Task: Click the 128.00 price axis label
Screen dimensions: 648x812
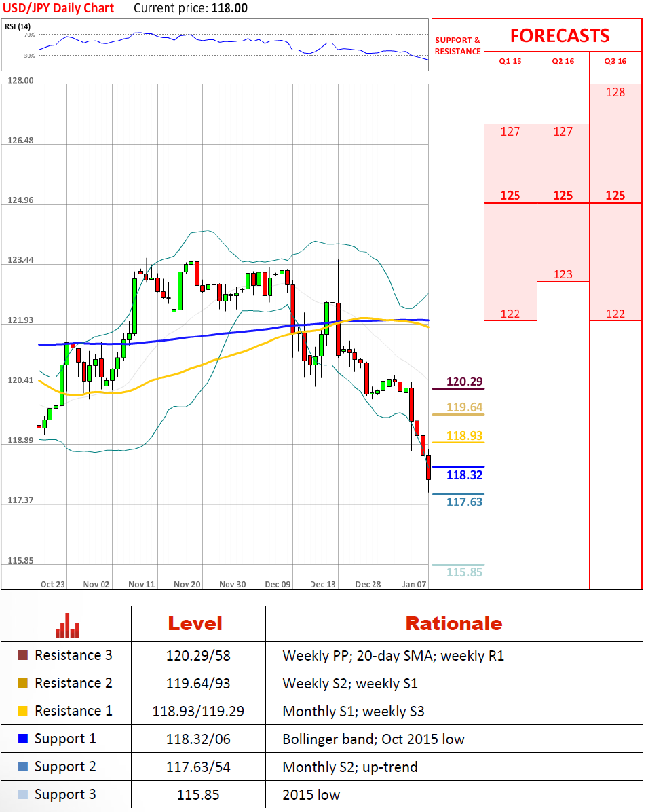Action: pyautogui.click(x=21, y=80)
